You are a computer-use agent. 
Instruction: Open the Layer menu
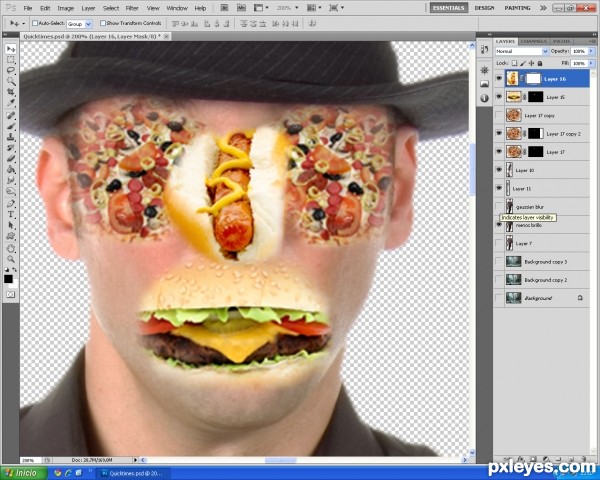tap(88, 8)
